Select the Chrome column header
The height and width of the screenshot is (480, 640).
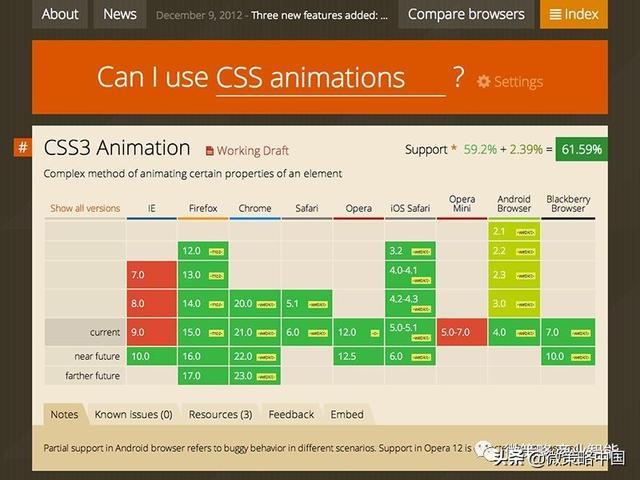tap(255, 208)
